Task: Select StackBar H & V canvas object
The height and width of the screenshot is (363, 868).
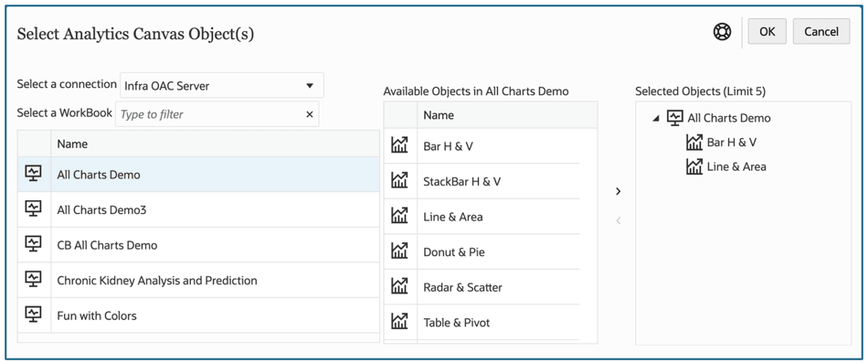Action: click(482, 181)
